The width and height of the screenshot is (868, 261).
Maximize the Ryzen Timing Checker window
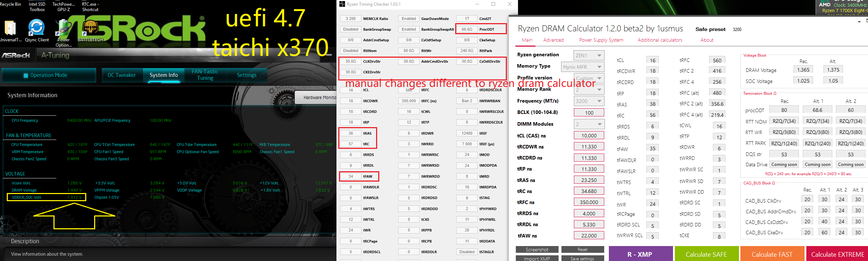click(493, 4)
